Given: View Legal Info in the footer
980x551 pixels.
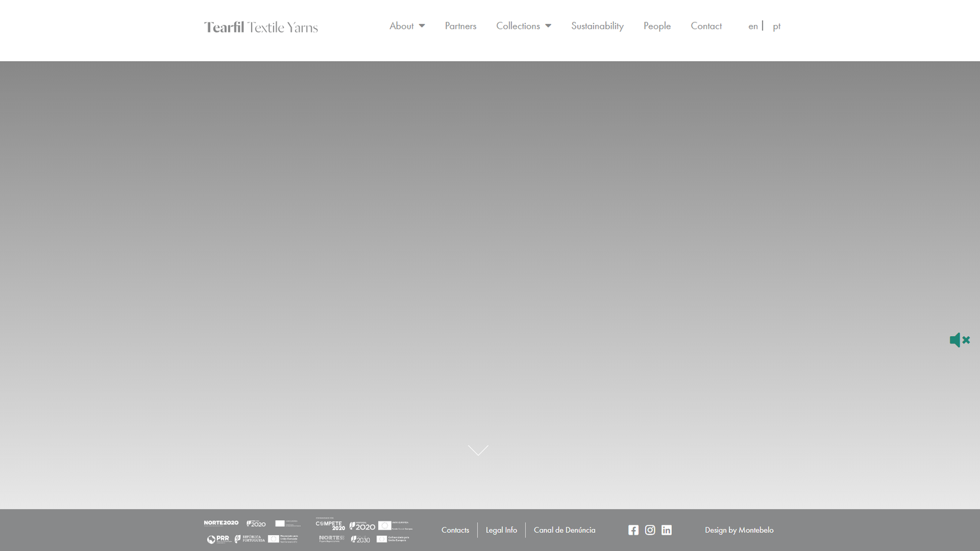Looking at the screenshot, I should [501, 530].
